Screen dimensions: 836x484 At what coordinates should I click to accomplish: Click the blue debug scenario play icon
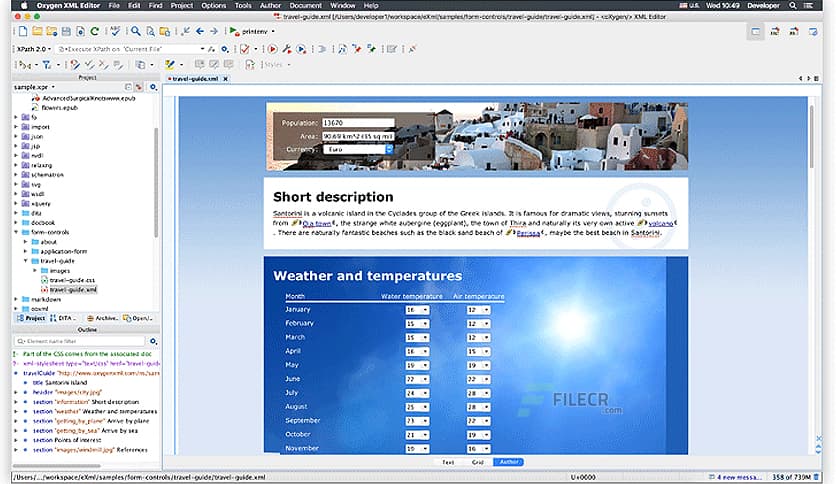coord(301,49)
